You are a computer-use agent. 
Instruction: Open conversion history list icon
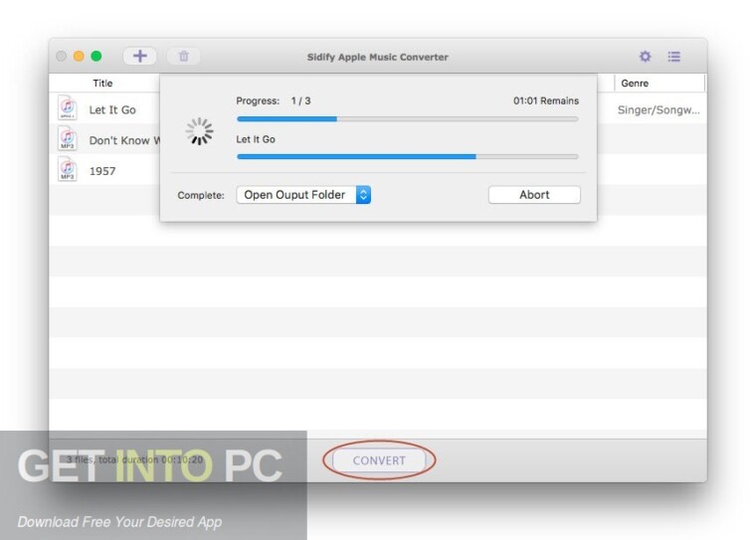pyautogui.click(x=674, y=57)
